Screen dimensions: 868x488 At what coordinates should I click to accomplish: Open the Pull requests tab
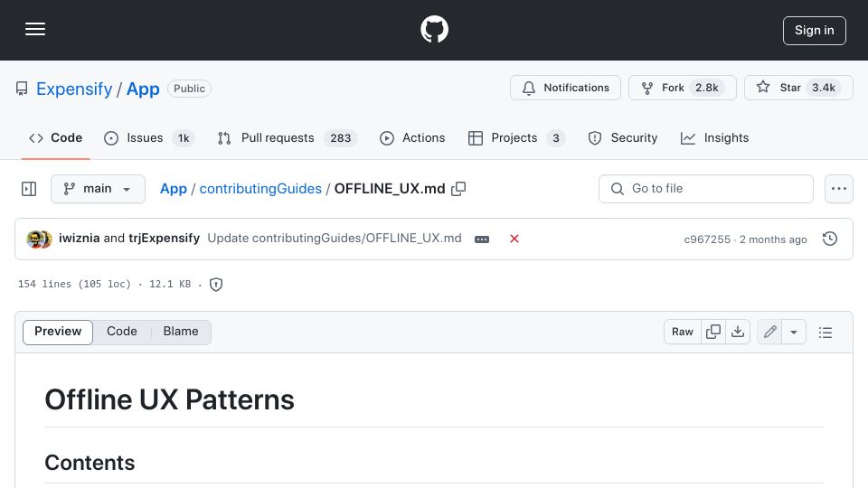pyautogui.click(x=287, y=137)
